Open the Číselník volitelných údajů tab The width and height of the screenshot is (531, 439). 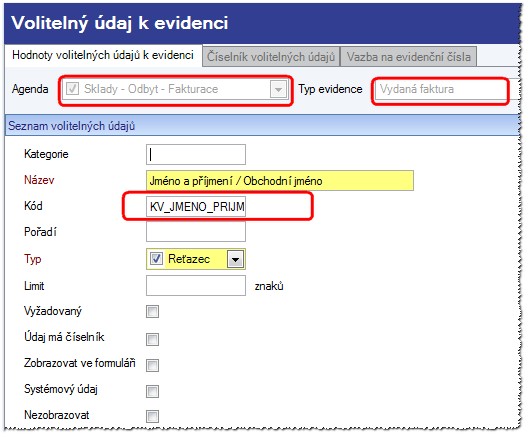point(271,56)
